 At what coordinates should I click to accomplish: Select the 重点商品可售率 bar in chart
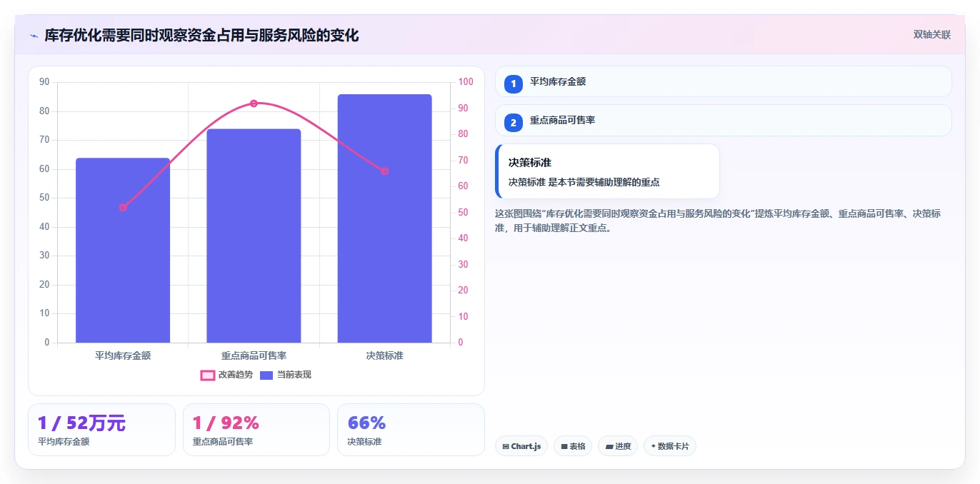(x=254, y=236)
